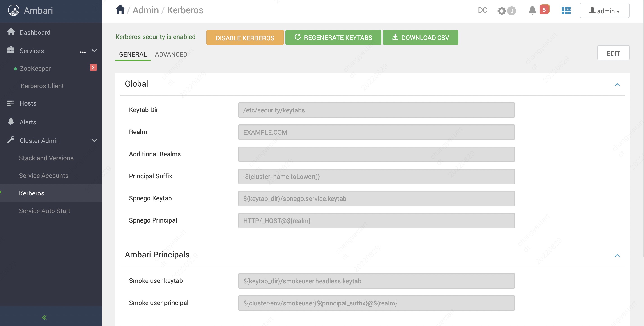The width and height of the screenshot is (644, 326).
Task: Click the red alerts count badge
Action: click(x=544, y=10)
